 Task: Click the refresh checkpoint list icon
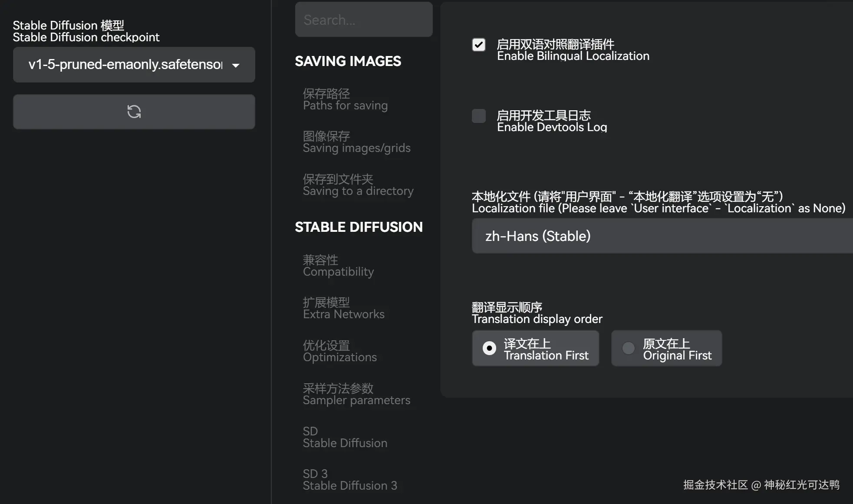point(134,112)
